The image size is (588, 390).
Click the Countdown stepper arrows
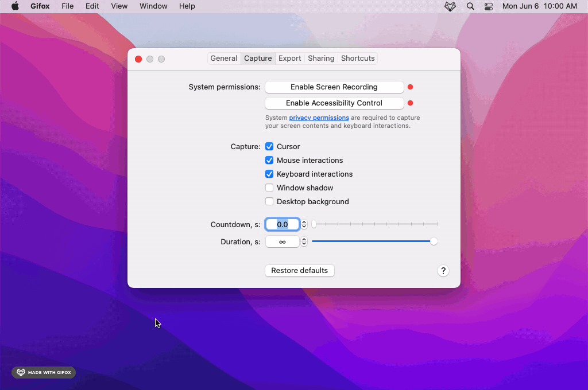(x=304, y=224)
